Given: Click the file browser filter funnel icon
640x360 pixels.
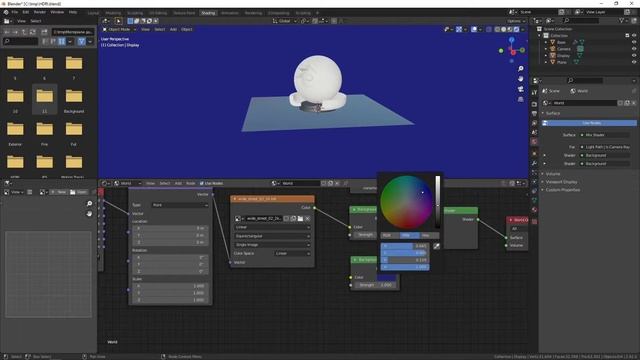Looking at the screenshot, I should click(81, 41).
